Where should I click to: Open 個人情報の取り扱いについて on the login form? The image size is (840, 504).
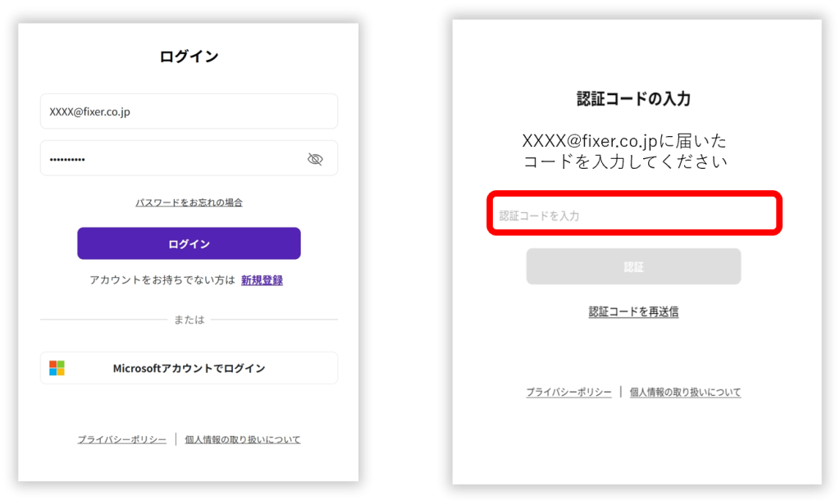pyautogui.click(x=243, y=440)
